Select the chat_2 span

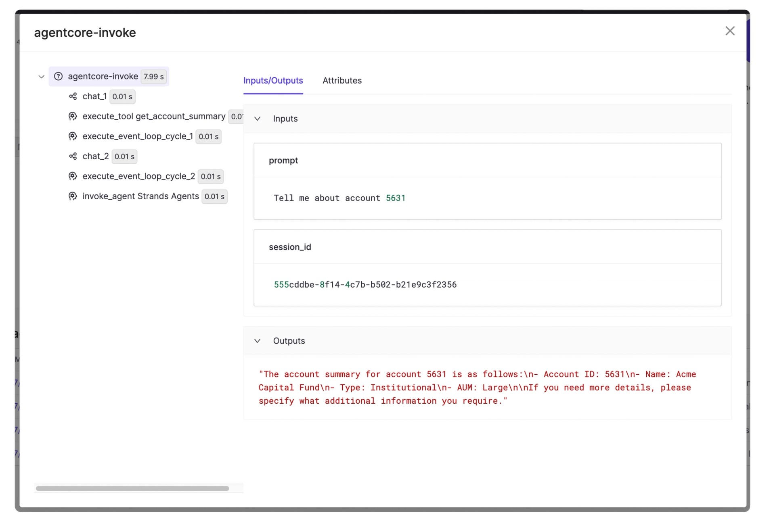(95, 156)
